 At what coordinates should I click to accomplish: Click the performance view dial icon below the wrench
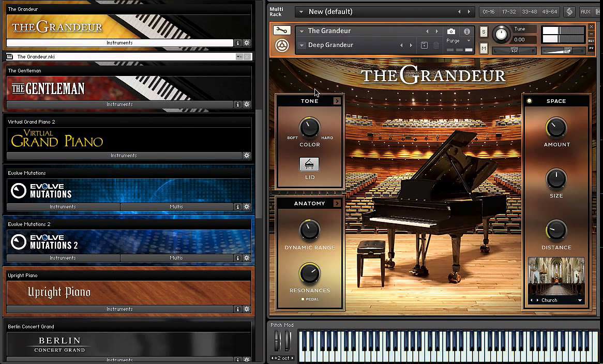(x=281, y=45)
